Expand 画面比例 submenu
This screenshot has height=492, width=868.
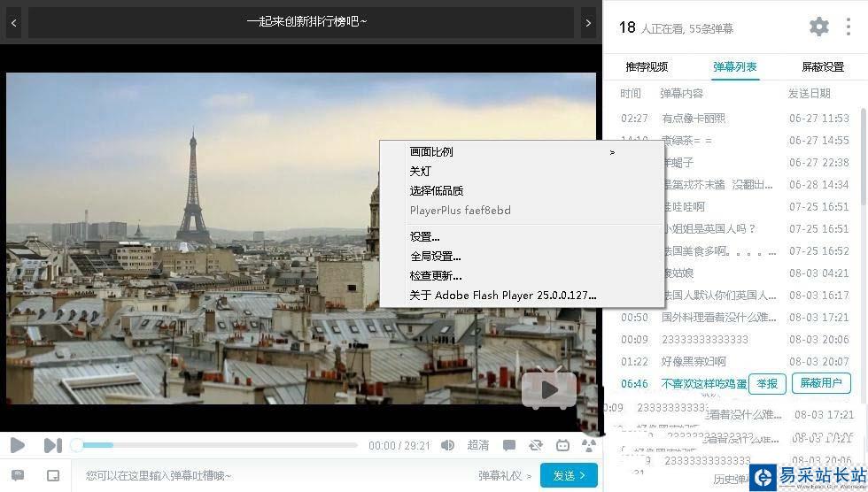522,151
